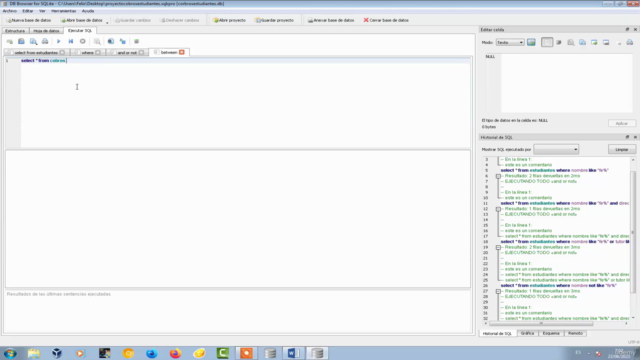Viewport: 640px width, 360px height.
Task: Undock the Historial de SQL panel
Action: 627,137
